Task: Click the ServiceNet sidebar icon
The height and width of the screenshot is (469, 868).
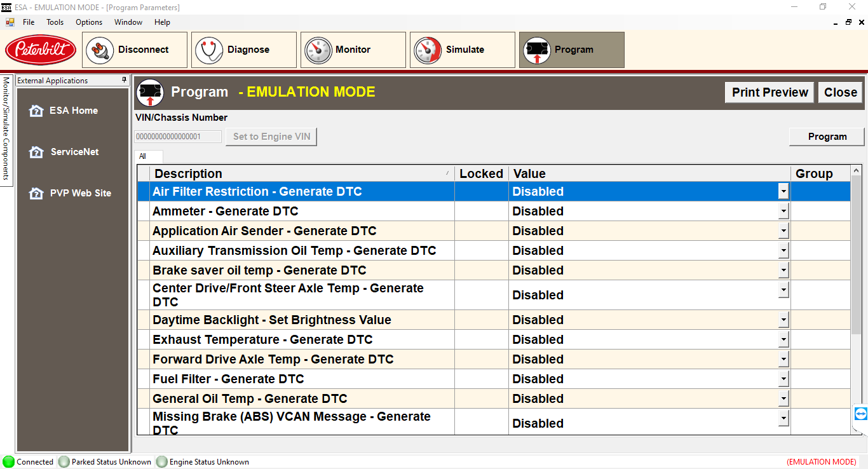Action: tap(36, 153)
